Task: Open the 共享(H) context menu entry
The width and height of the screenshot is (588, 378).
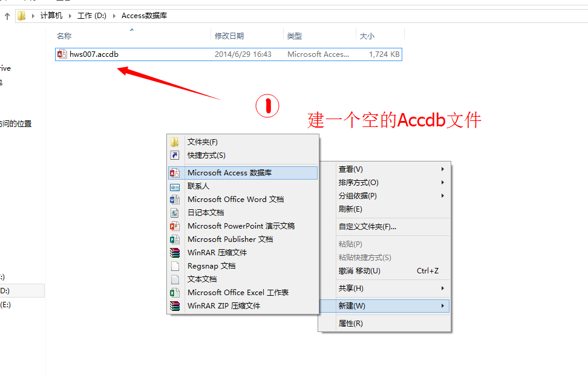Action: (x=384, y=288)
